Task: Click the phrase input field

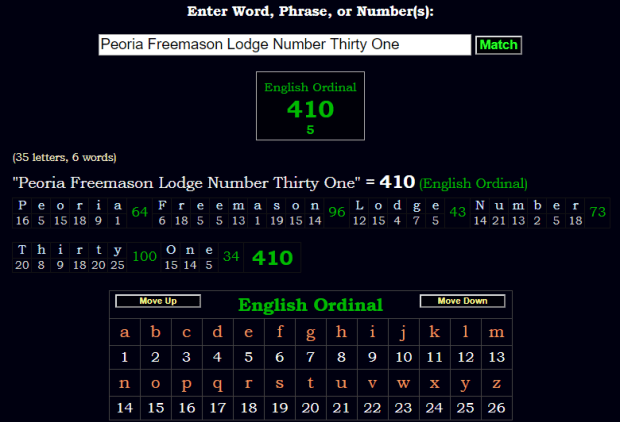Action: pyautogui.click(x=285, y=45)
